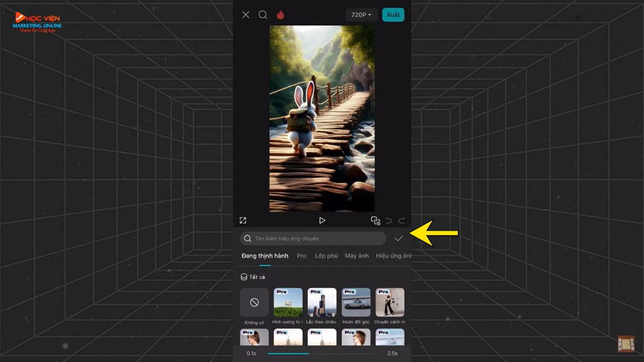Open the Pro tab
The image size is (644, 362).
(x=302, y=256)
